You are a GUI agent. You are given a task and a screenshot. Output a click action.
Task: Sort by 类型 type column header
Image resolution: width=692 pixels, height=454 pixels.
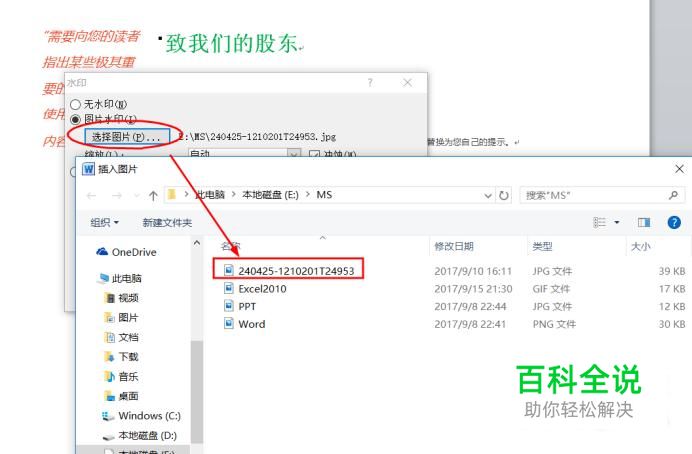542,246
